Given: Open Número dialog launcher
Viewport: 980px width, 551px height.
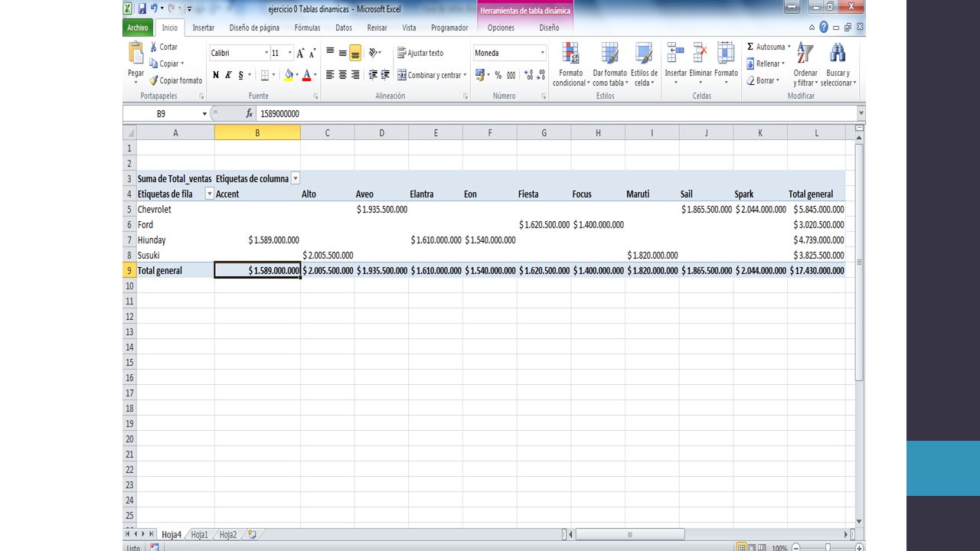Looking at the screenshot, I should pyautogui.click(x=544, y=96).
